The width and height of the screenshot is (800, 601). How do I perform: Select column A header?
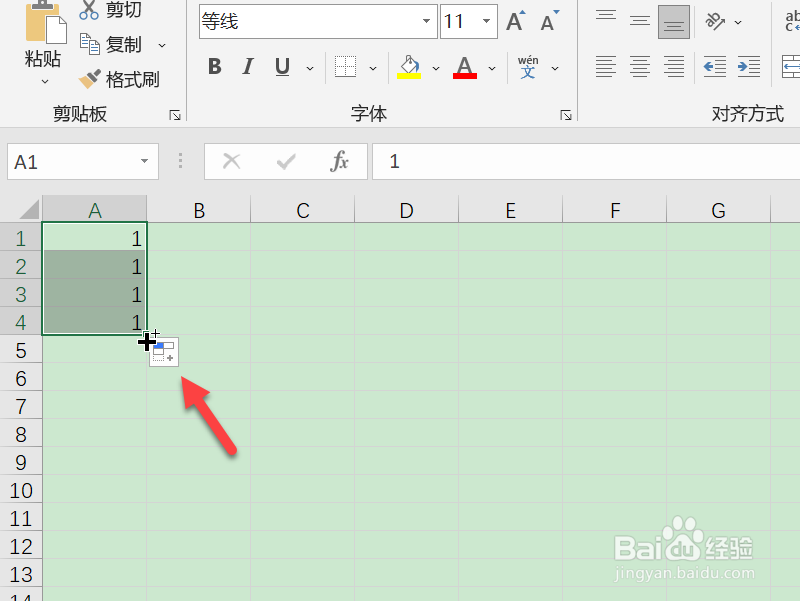click(x=94, y=210)
